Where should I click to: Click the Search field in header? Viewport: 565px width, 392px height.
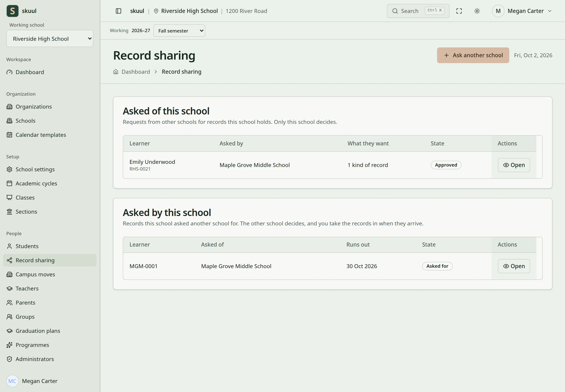418,11
